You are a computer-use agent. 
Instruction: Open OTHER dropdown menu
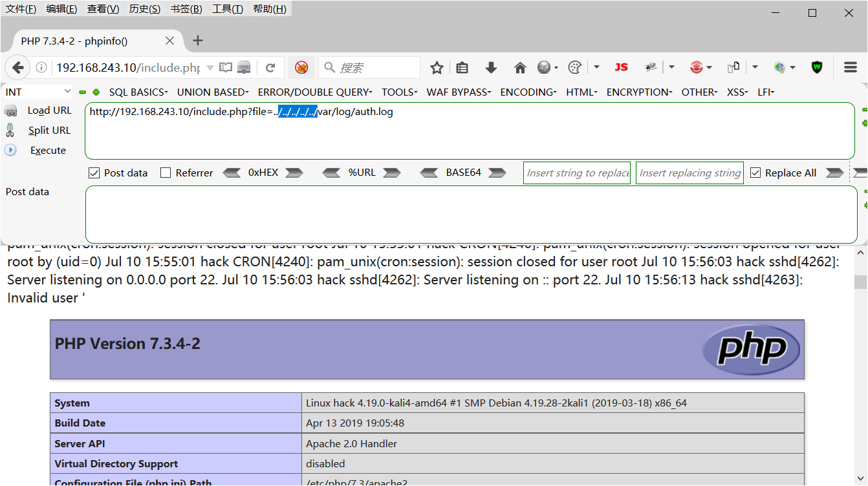coord(699,92)
